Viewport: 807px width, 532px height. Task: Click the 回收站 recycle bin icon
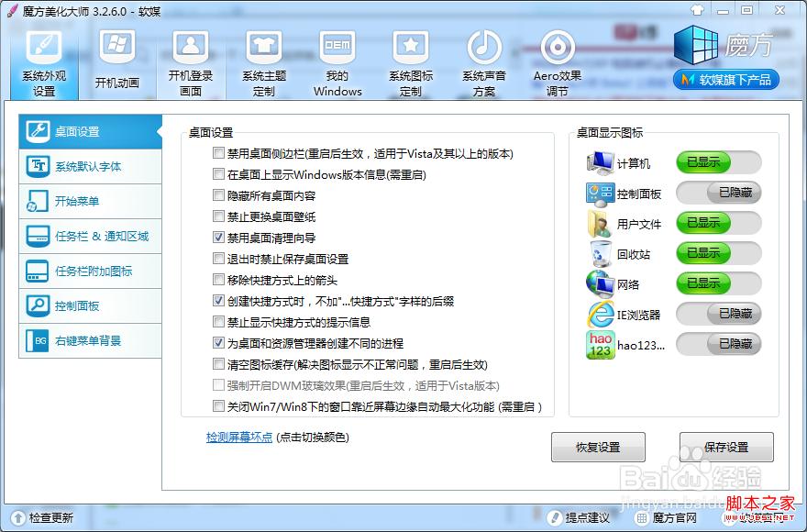[x=600, y=254]
